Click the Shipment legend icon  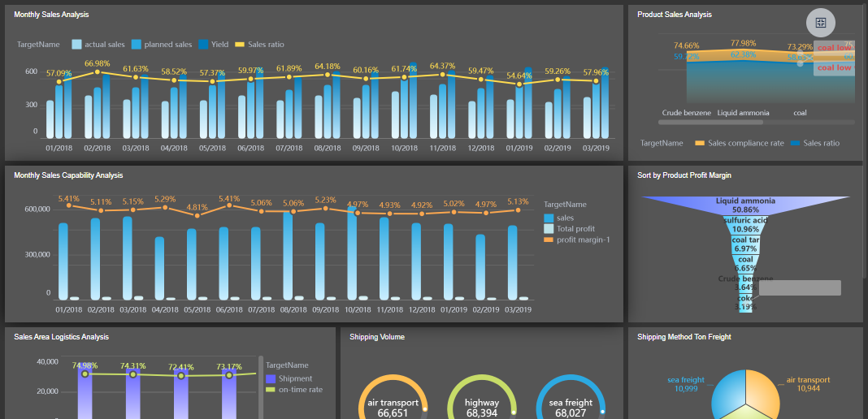(x=271, y=378)
